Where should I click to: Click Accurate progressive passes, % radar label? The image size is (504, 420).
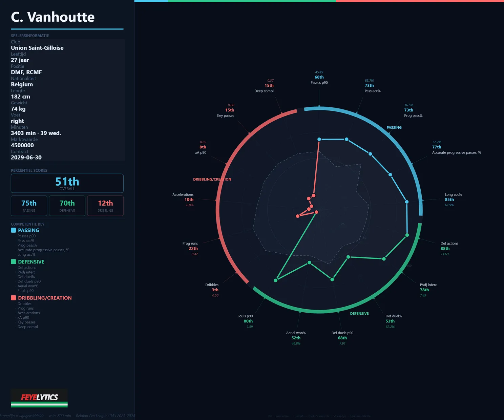point(456,153)
